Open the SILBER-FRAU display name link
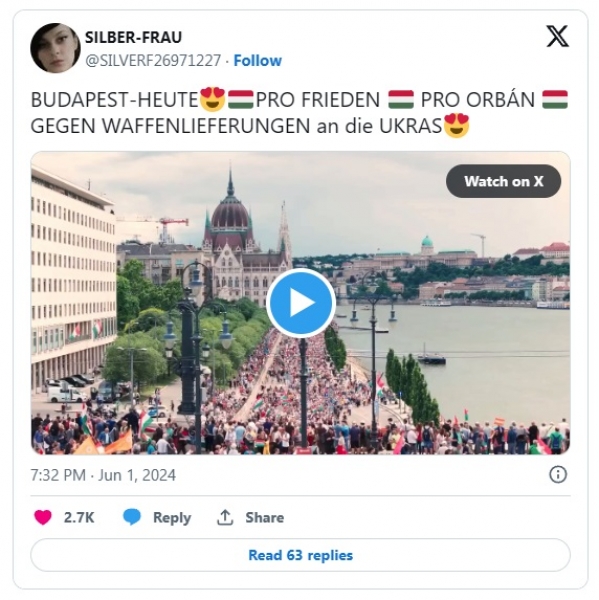Viewport: 599px width, 600px height. 133,37
